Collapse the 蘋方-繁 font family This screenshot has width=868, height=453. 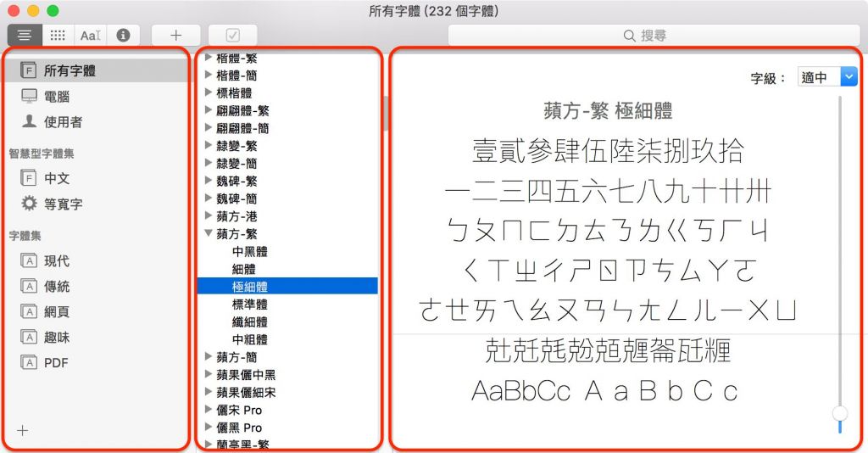point(209,233)
